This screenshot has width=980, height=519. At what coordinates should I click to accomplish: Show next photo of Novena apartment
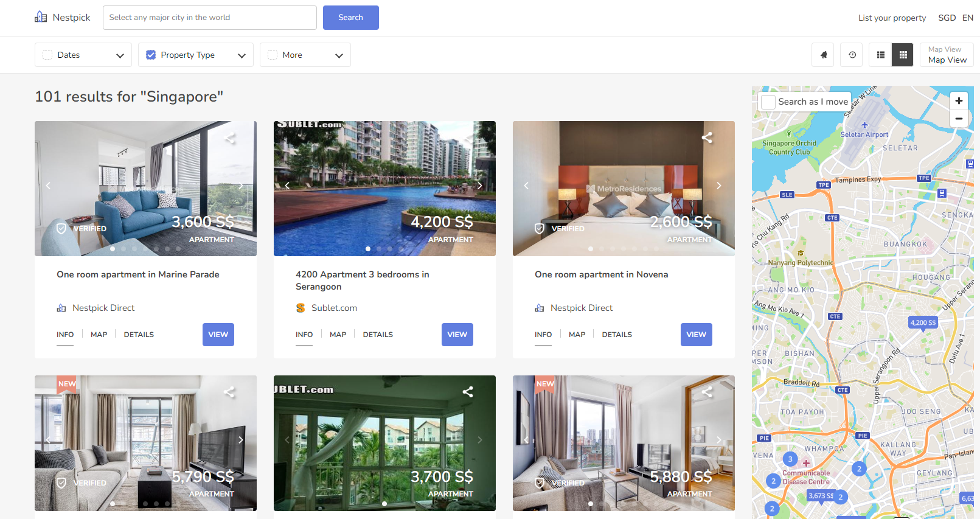719,186
